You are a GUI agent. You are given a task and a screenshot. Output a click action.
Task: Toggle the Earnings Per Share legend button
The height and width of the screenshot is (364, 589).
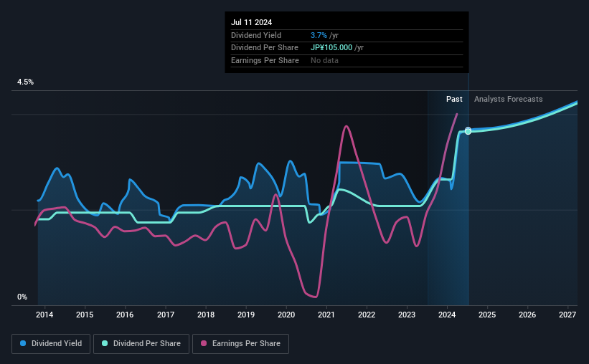(240, 344)
